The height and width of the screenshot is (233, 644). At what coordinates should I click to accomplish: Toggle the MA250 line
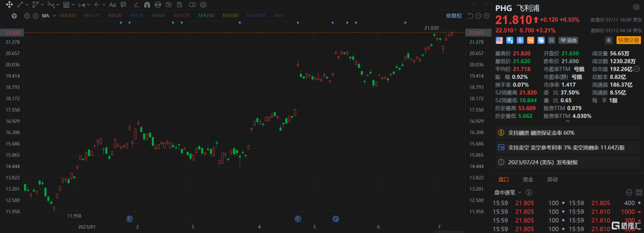206,16
